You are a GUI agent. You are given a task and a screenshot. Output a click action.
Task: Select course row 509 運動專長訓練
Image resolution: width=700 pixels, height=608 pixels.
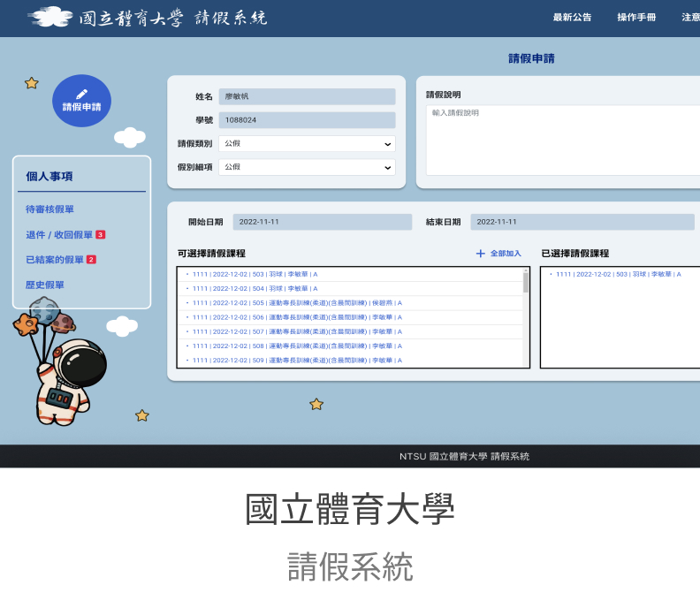coord(350,360)
